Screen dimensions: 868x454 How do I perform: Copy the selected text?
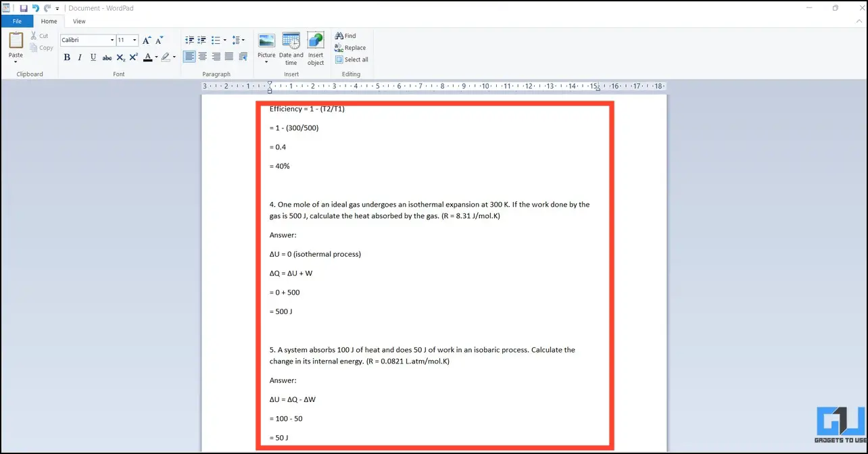click(41, 48)
